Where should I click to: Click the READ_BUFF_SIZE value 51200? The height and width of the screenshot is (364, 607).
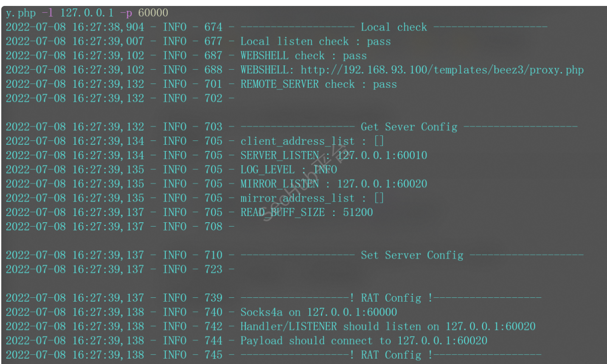(358, 213)
